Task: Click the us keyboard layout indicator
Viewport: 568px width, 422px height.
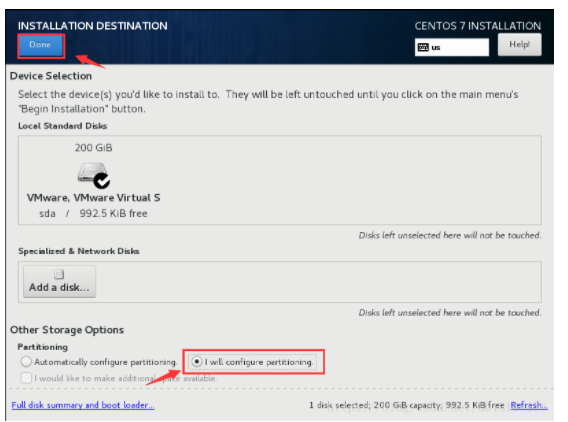Action: 452,47
